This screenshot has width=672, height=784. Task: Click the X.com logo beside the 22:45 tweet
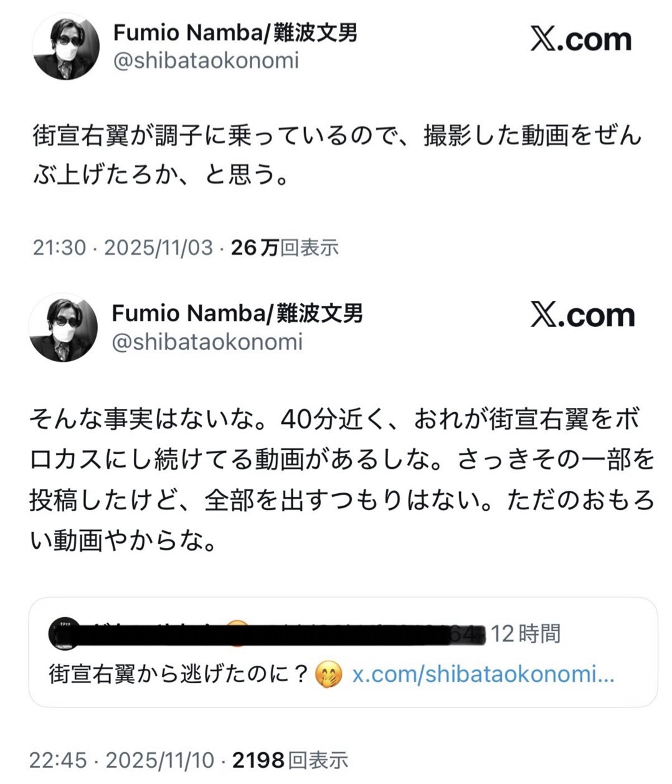[582, 316]
